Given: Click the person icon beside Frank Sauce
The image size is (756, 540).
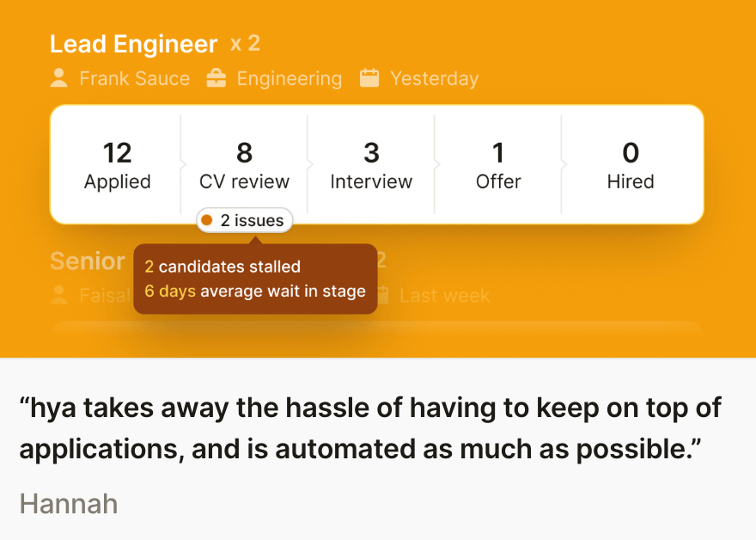Looking at the screenshot, I should point(59,78).
